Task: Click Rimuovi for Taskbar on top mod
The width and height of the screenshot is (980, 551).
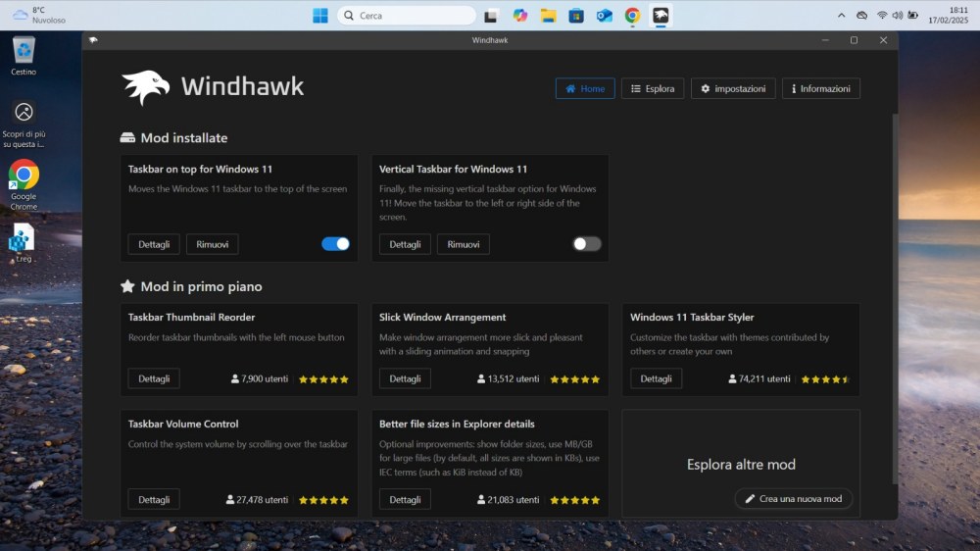Action: 213,244
